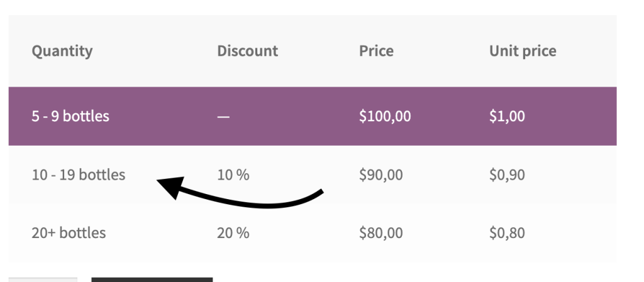Viewport: 644px width, 282px height.
Task: Click the 10 % discount cell
Action: pyautogui.click(x=233, y=175)
